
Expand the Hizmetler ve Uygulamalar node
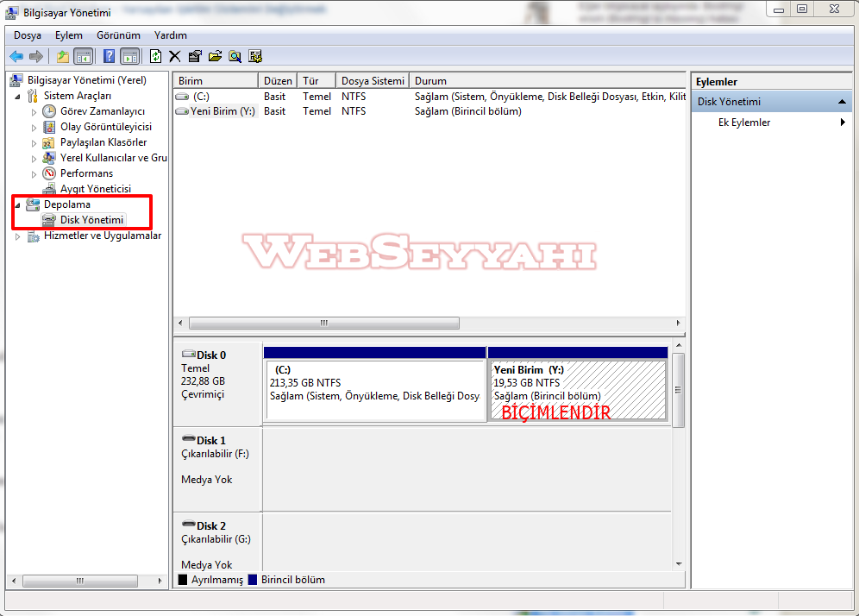tap(17, 236)
